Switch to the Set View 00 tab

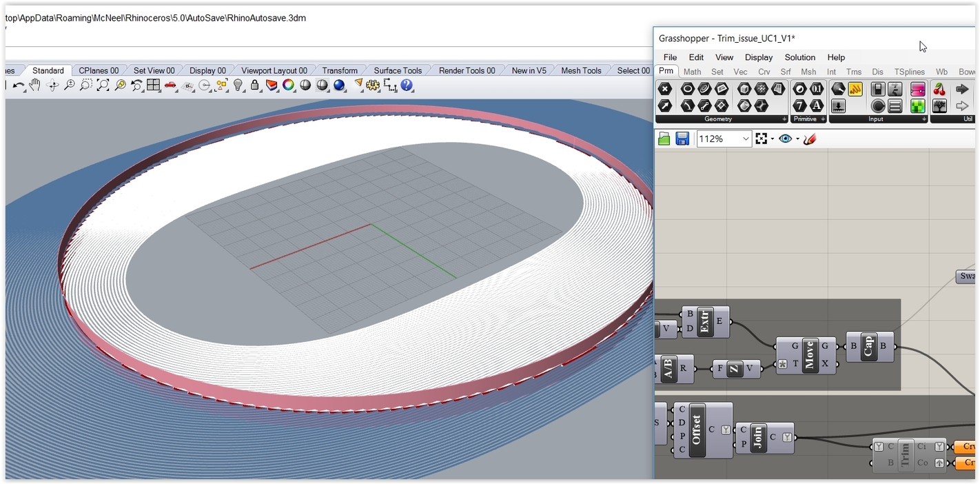(x=154, y=70)
